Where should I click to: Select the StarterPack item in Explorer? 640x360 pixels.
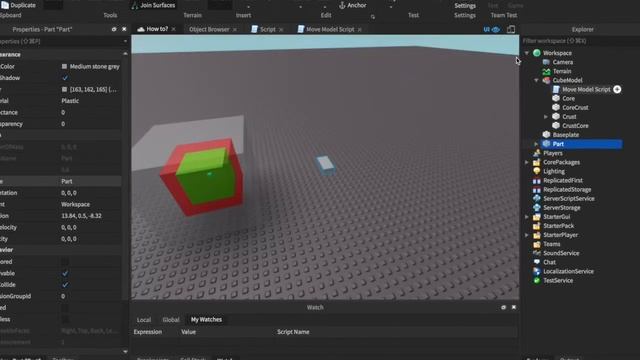[558, 226]
